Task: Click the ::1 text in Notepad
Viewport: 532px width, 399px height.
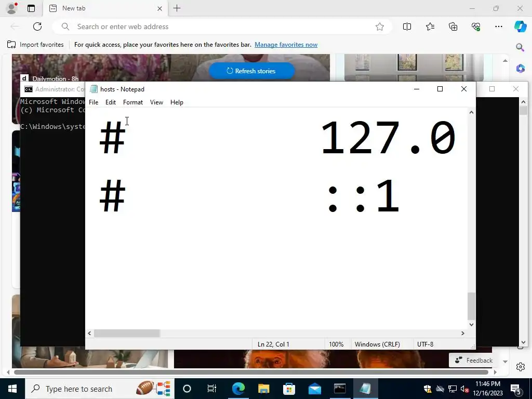Action: pyautogui.click(x=363, y=196)
